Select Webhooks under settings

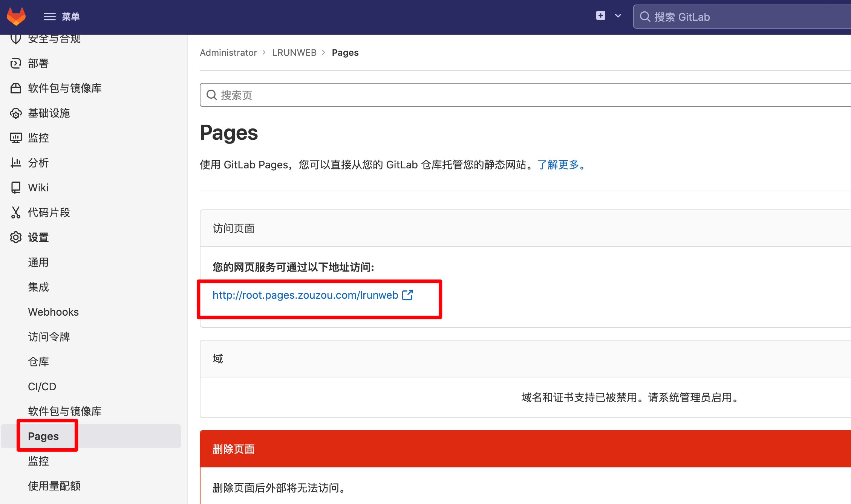(x=54, y=312)
